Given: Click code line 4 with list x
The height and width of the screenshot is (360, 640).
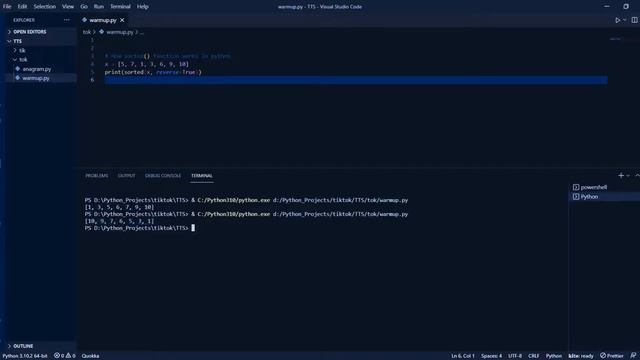Looking at the screenshot, I should pos(147,64).
